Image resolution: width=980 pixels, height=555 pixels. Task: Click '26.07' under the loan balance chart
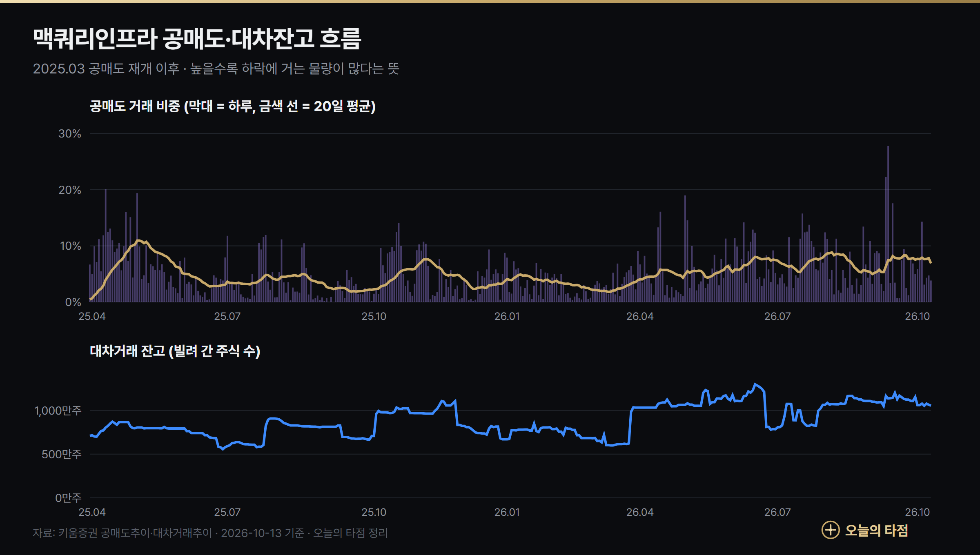[777, 512]
